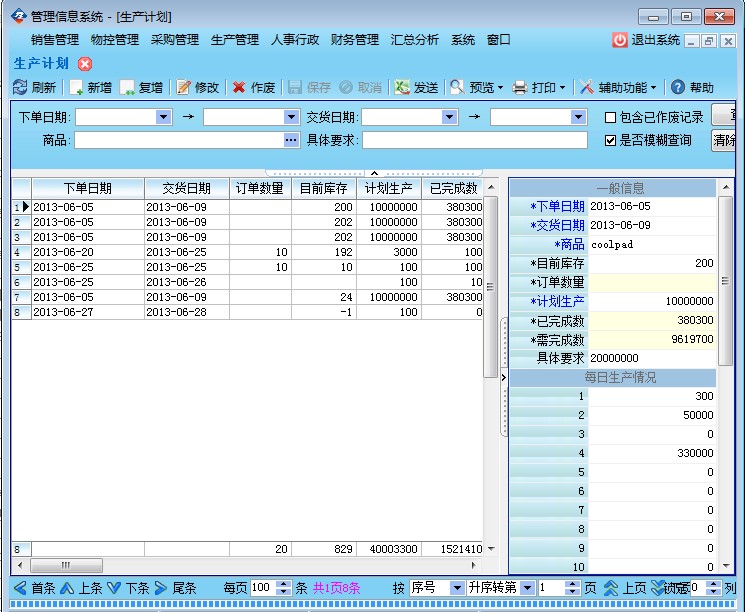Screen dimensions: 745x612
Task: Open 下单日期 end date dropdown
Action: coord(291,117)
